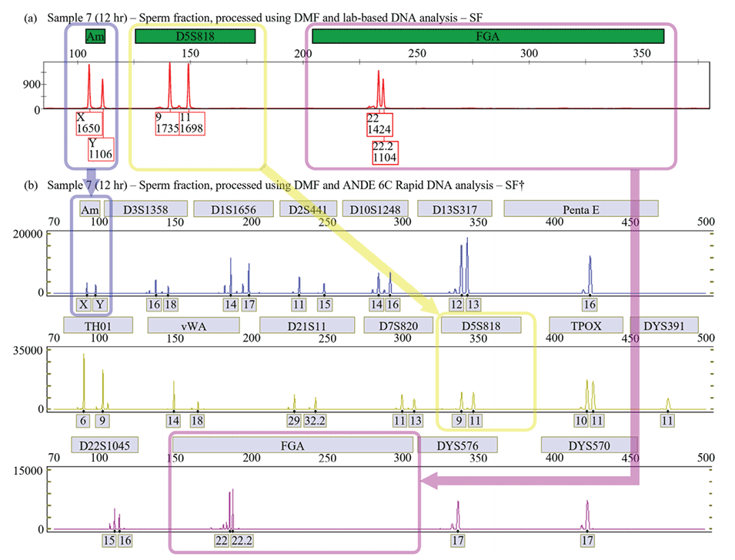
Task: Click the 32.2 allele call label
Action: (316, 421)
